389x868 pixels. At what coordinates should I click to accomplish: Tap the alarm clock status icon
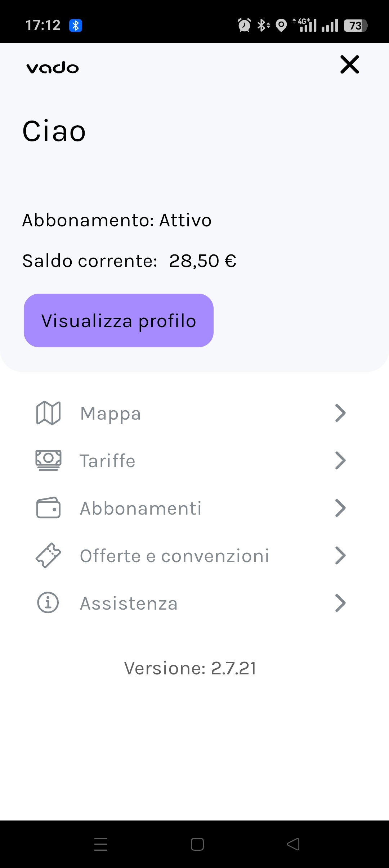pyautogui.click(x=244, y=26)
